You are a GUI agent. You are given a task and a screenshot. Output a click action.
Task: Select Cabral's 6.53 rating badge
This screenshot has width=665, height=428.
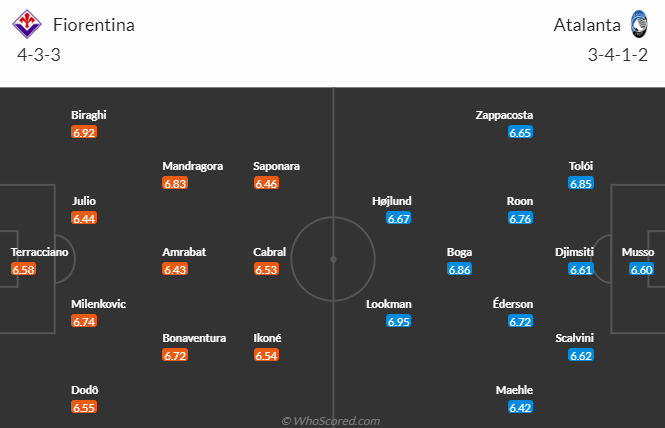[266, 270]
